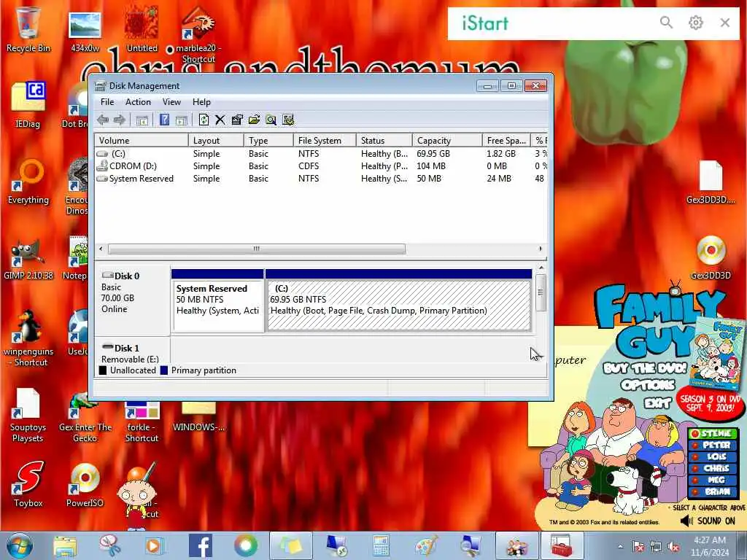The height and width of the screenshot is (560, 747).
Task: Click the 1.82 GB free space cell
Action: click(501, 154)
